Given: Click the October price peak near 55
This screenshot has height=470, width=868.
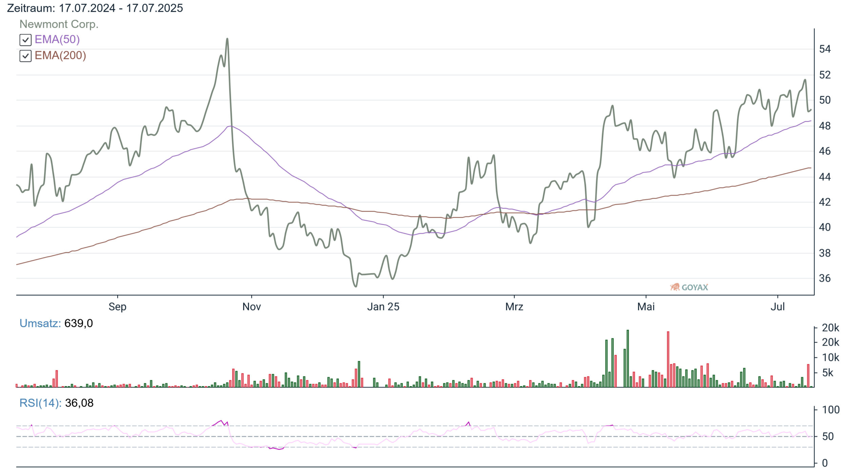Looking at the screenshot, I should tap(227, 39).
